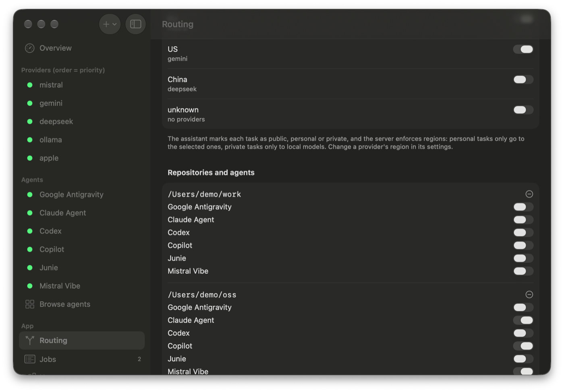Toggle Claude Agent under /Users/demo/work

tap(523, 220)
